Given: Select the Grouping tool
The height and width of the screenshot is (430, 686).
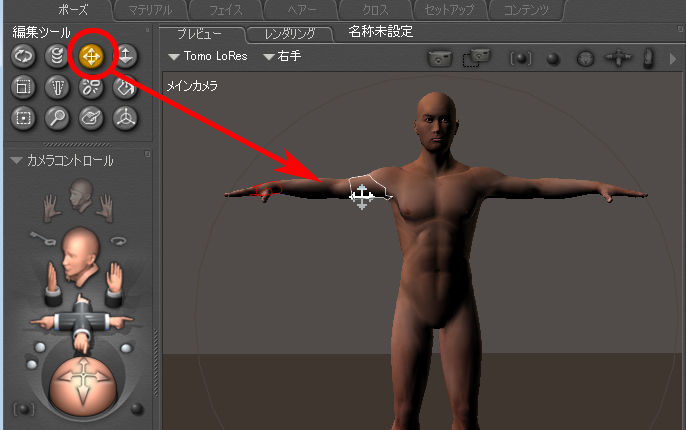Looking at the screenshot, I should pos(23,118).
